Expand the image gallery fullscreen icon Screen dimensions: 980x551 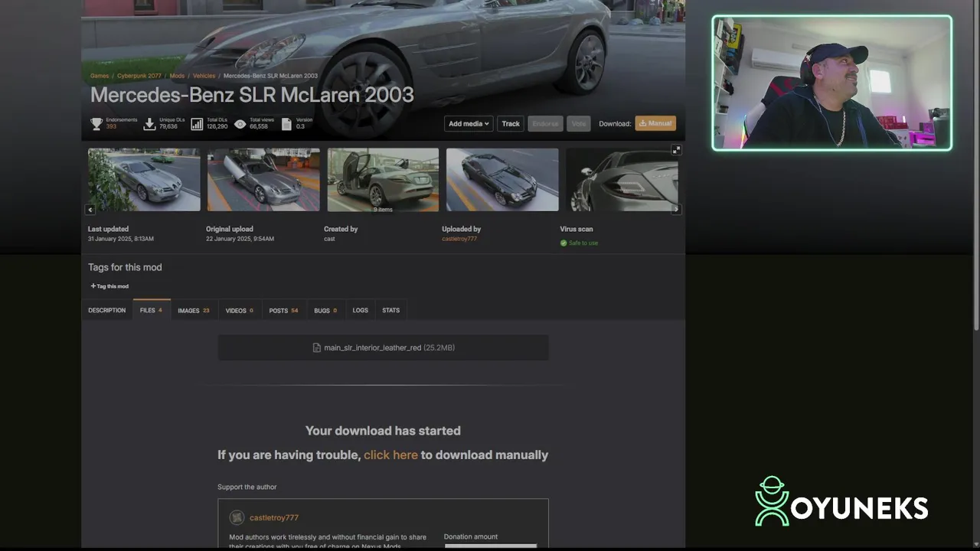(x=676, y=150)
